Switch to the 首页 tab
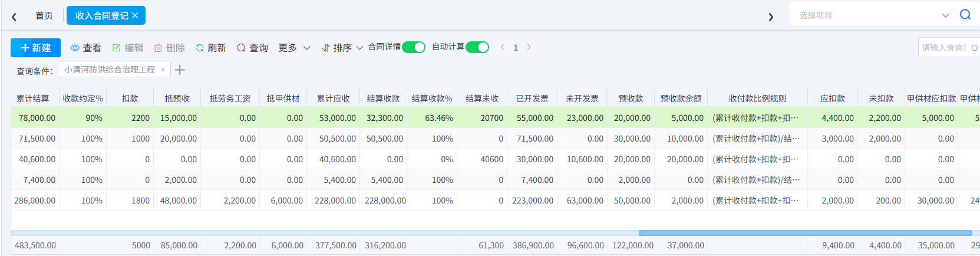 (x=44, y=15)
